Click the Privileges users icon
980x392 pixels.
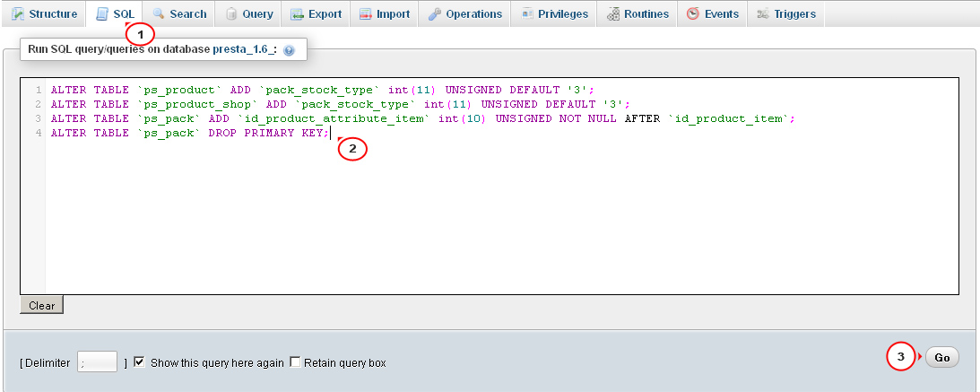527,13
